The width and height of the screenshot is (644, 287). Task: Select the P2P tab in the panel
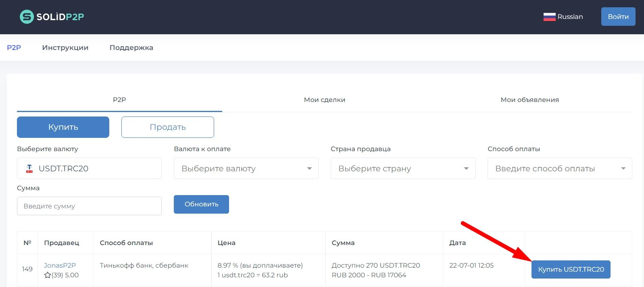pyautogui.click(x=119, y=100)
